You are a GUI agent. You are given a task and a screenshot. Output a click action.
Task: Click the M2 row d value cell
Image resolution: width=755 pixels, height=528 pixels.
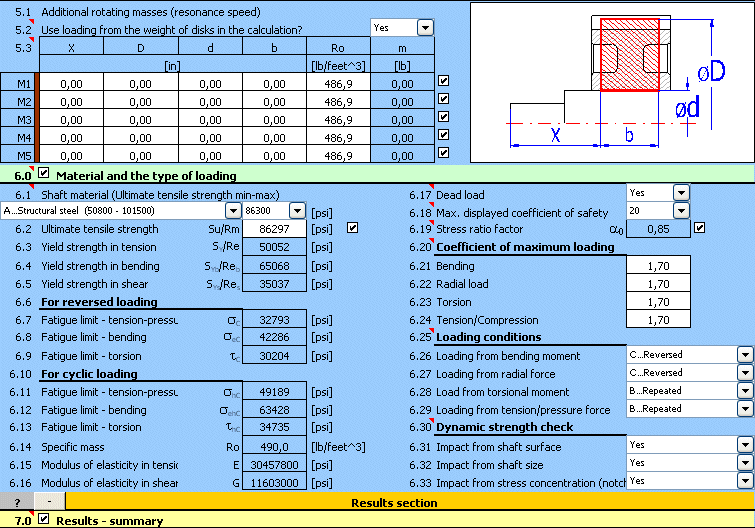tap(210, 102)
